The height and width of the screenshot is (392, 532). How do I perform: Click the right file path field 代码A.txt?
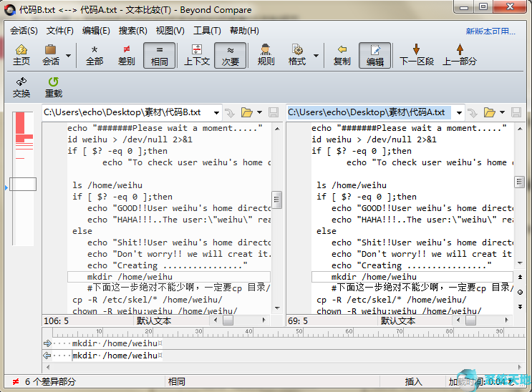pyautogui.click(x=369, y=112)
